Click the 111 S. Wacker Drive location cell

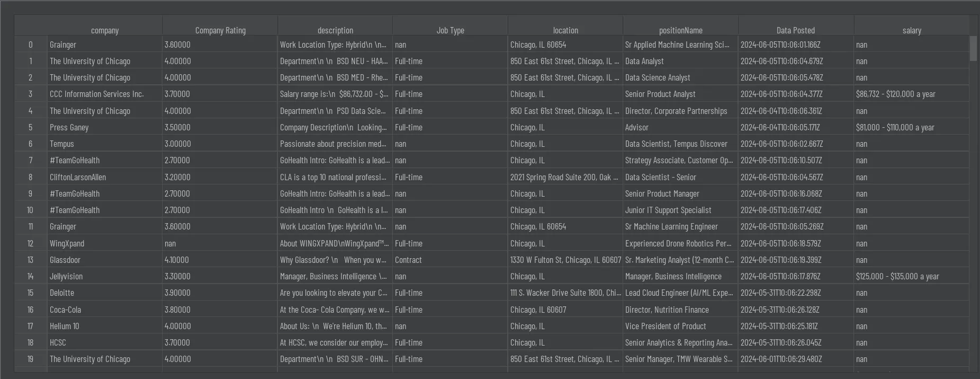coord(565,293)
